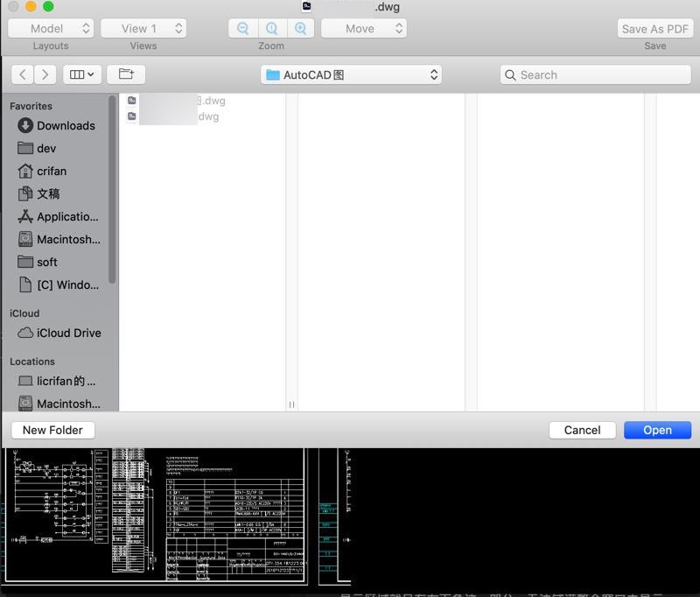Screen dimensions: 700x597
Task: Select the licrifan computer under Locations
Action: click(x=57, y=381)
